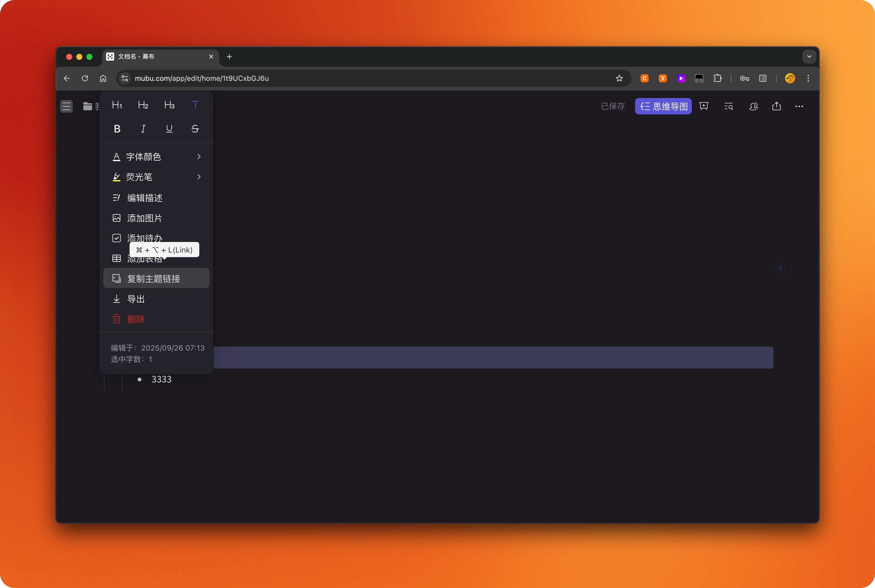Image resolution: width=875 pixels, height=588 pixels.
Task: Open Chrome three-dot menu
Action: coord(808,78)
